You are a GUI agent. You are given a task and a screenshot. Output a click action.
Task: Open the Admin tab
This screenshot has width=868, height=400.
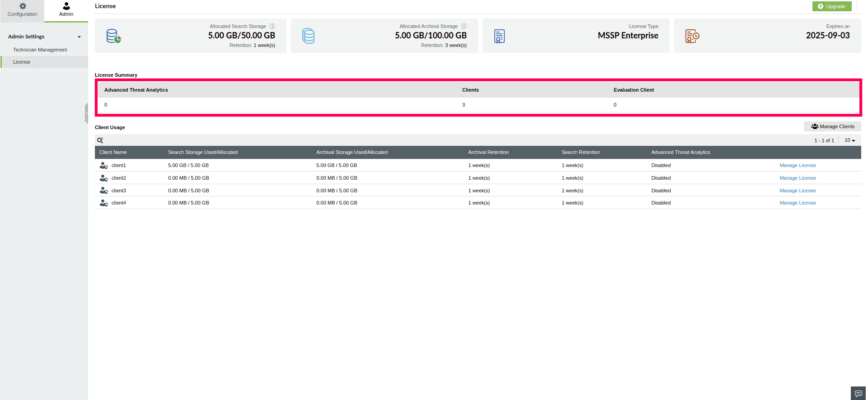66,10
